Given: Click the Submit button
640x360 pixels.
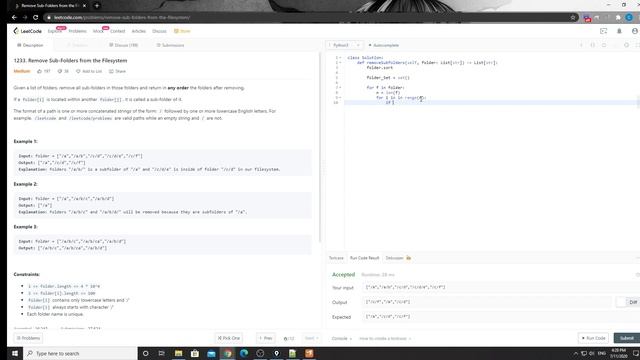Looking at the screenshot, I should 627,338.
